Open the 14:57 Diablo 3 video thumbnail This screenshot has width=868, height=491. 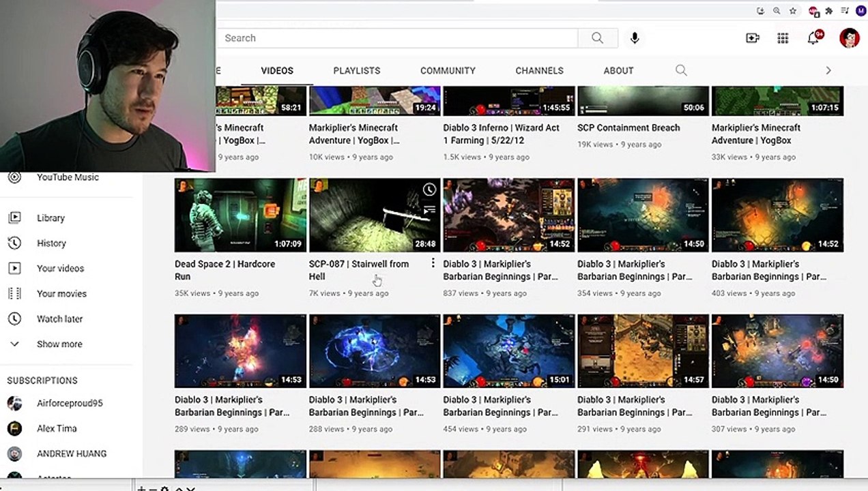tap(643, 351)
